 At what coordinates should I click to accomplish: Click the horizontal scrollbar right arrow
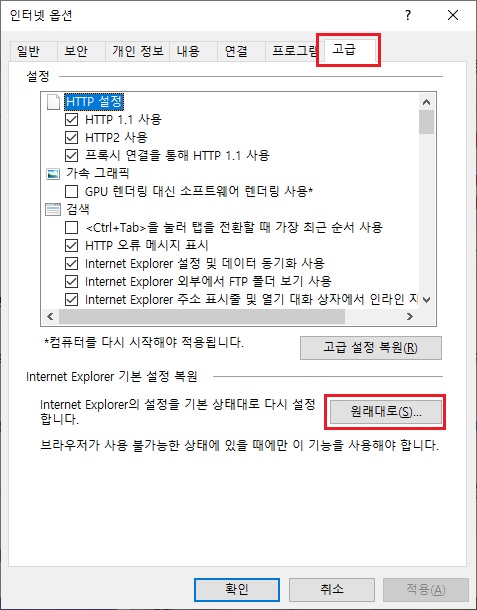click(x=409, y=317)
